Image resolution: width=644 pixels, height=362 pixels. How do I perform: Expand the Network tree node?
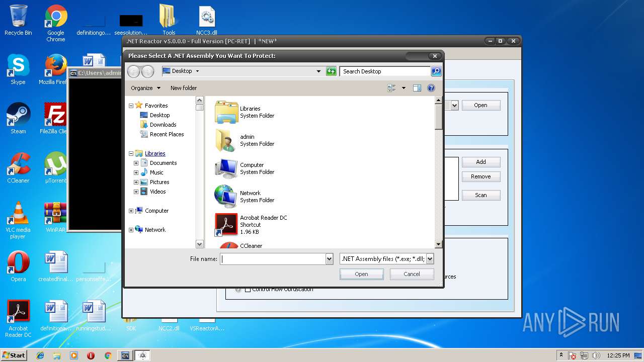pos(131,230)
